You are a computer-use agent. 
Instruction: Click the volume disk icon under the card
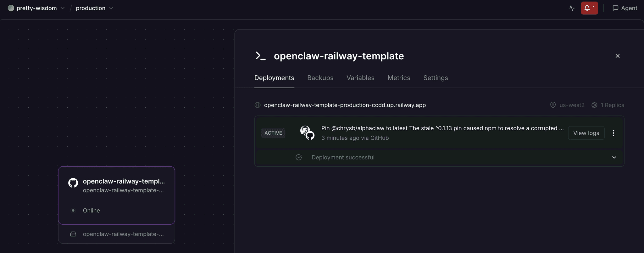pos(73,234)
